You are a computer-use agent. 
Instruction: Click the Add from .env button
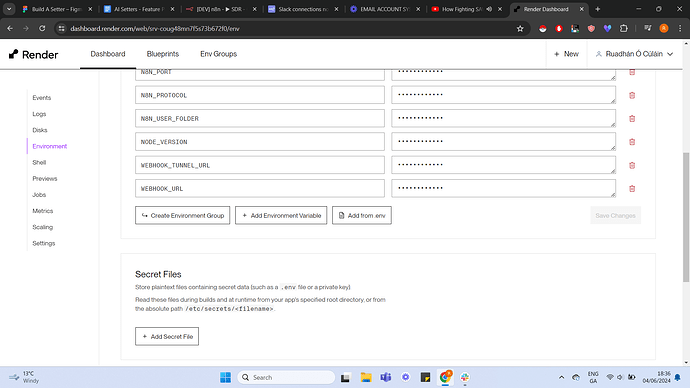362,216
